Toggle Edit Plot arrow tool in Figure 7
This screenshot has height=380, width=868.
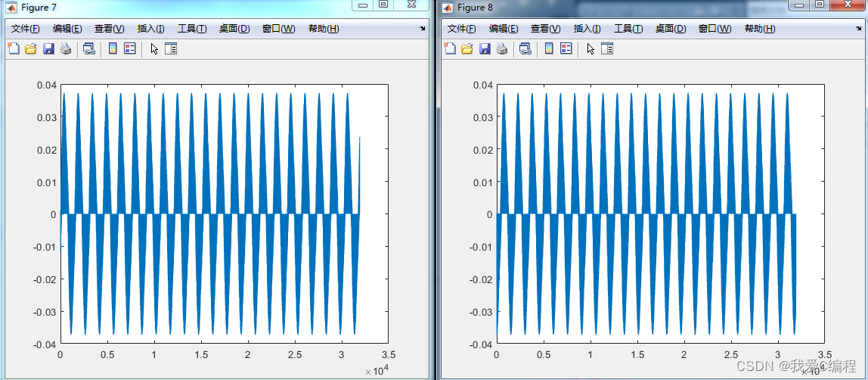click(154, 49)
